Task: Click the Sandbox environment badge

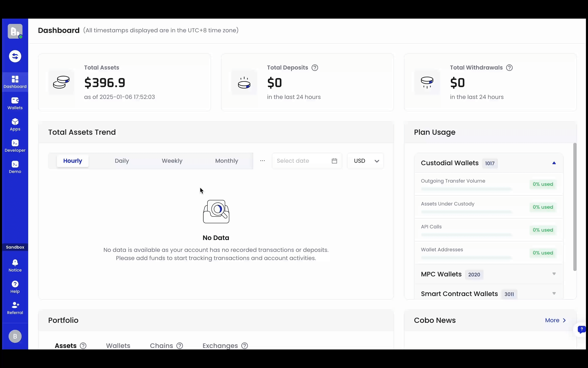Action: tap(15, 247)
